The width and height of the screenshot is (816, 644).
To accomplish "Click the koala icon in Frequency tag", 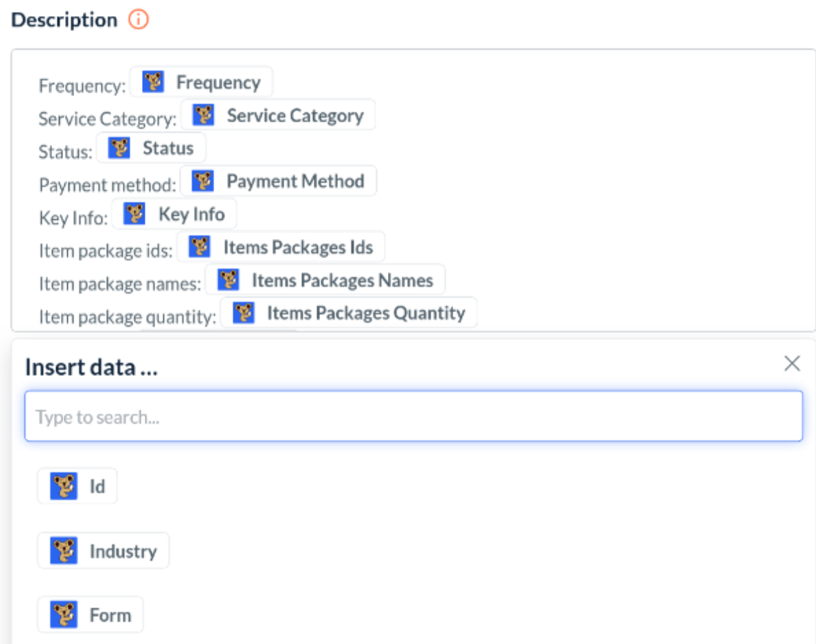I will [153, 82].
